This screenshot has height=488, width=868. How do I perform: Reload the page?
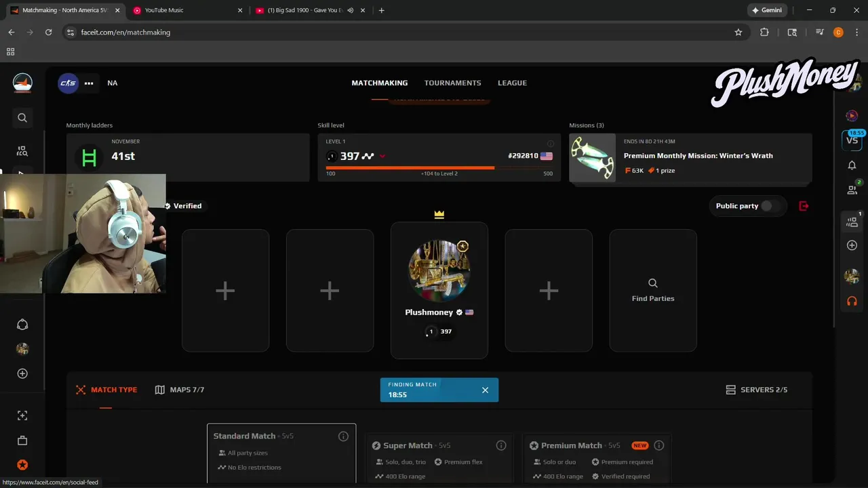click(x=48, y=32)
